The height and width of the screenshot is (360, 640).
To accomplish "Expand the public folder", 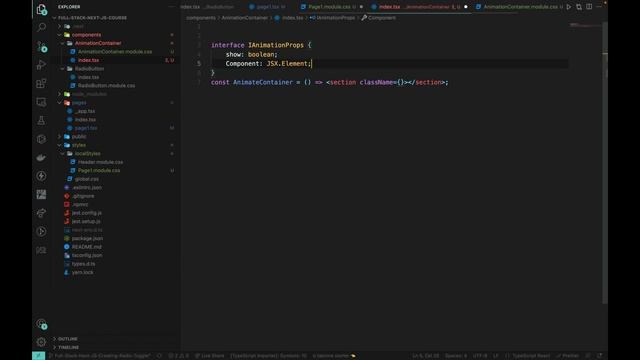I will pyautogui.click(x=79, y=136).
